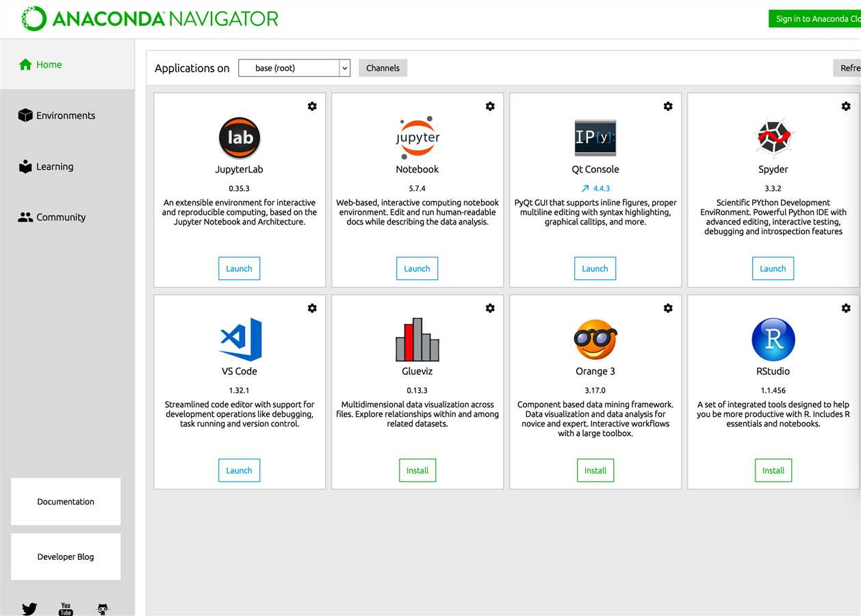
Task: Open JupyterLab settings gear
Action: tap(312, 106)
